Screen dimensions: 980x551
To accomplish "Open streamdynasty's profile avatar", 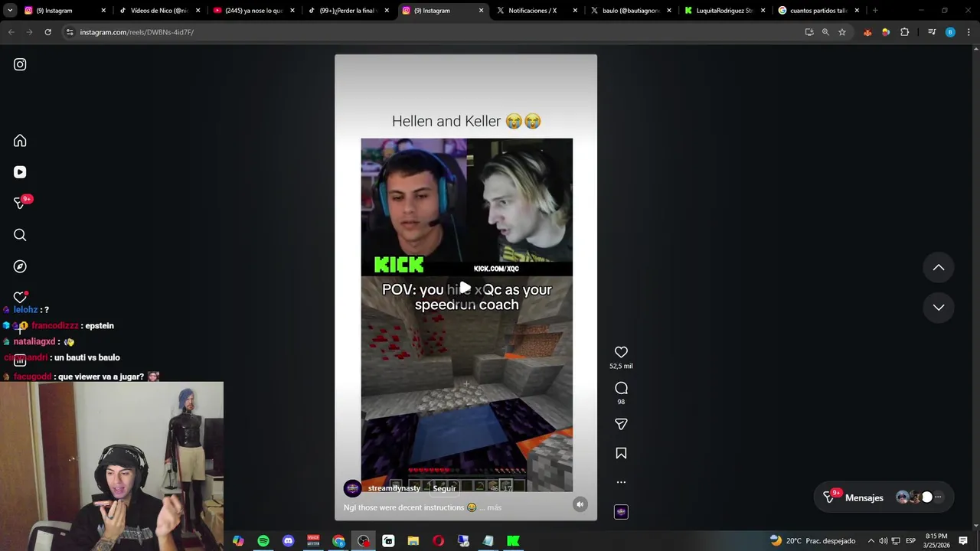I will (x=352, y=488).
